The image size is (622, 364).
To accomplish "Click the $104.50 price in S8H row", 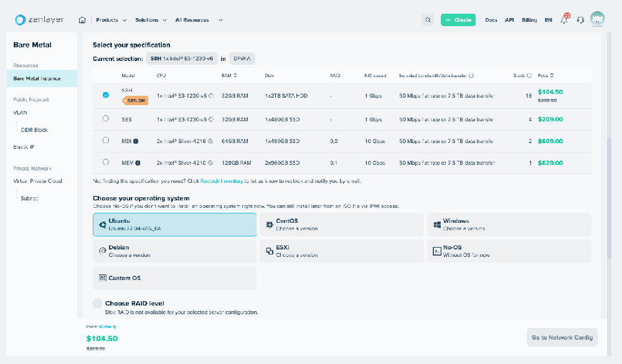I will click(550, 92).
